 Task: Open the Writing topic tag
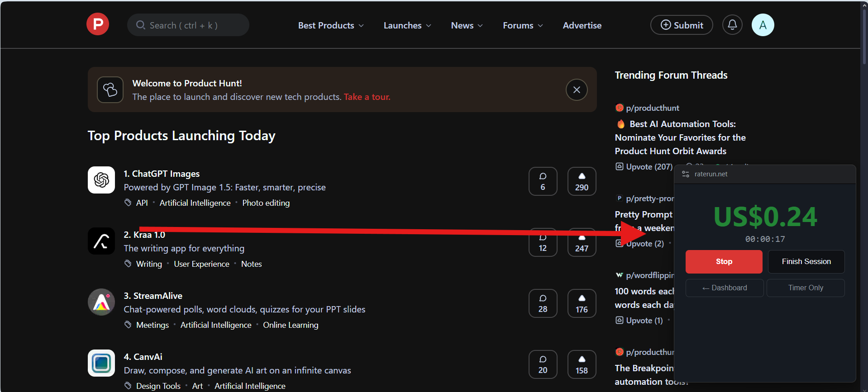point(149,264)
